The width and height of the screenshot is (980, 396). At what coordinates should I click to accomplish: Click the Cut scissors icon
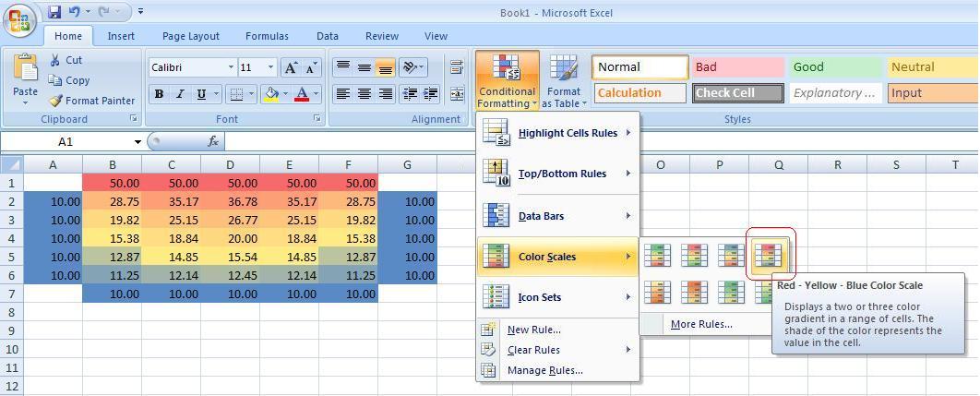[x=55, y=60]
